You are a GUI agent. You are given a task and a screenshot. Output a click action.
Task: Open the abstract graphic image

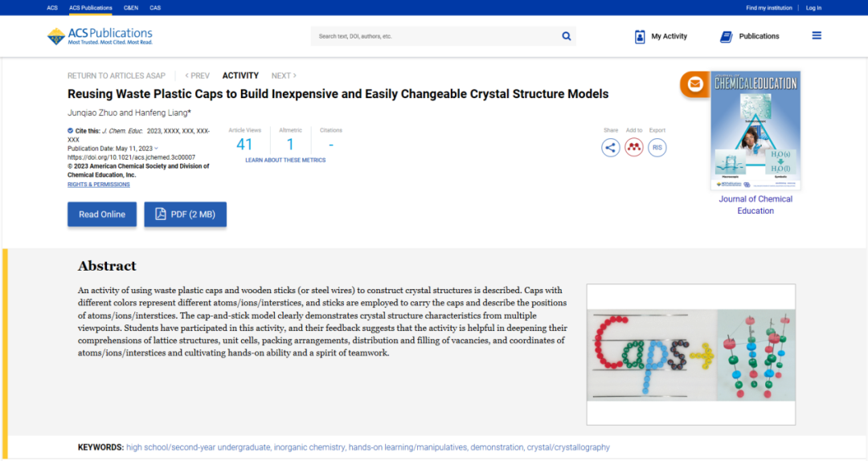(x=691, y=355)
